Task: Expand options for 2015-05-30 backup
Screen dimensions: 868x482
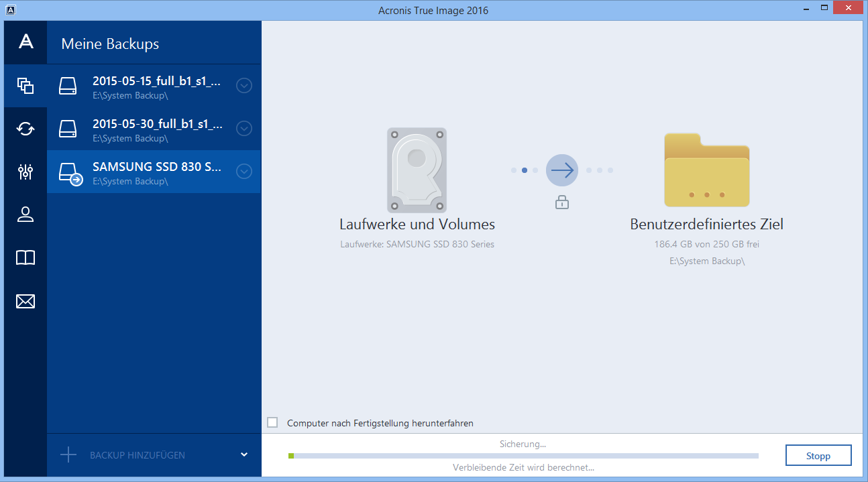Action: pos(244,129)
